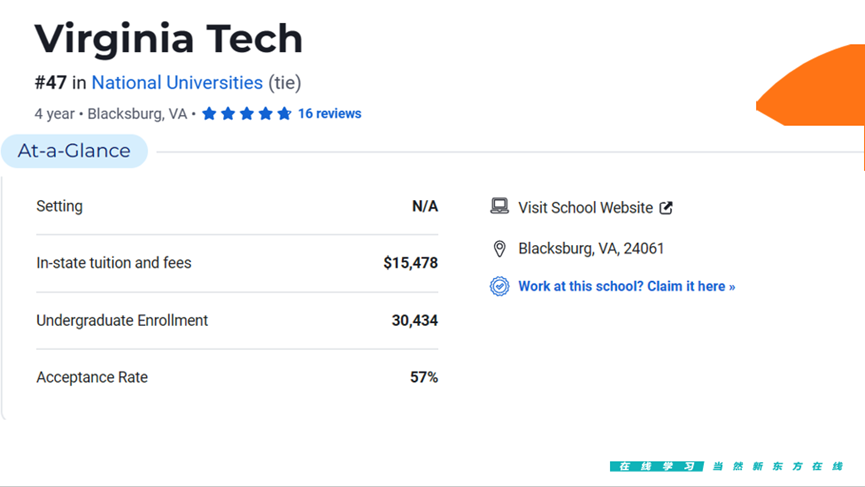Click the $15,478 tuition value
Image resolution: width=865 pixels, height=487 pixels.
[x=410, y=263]
